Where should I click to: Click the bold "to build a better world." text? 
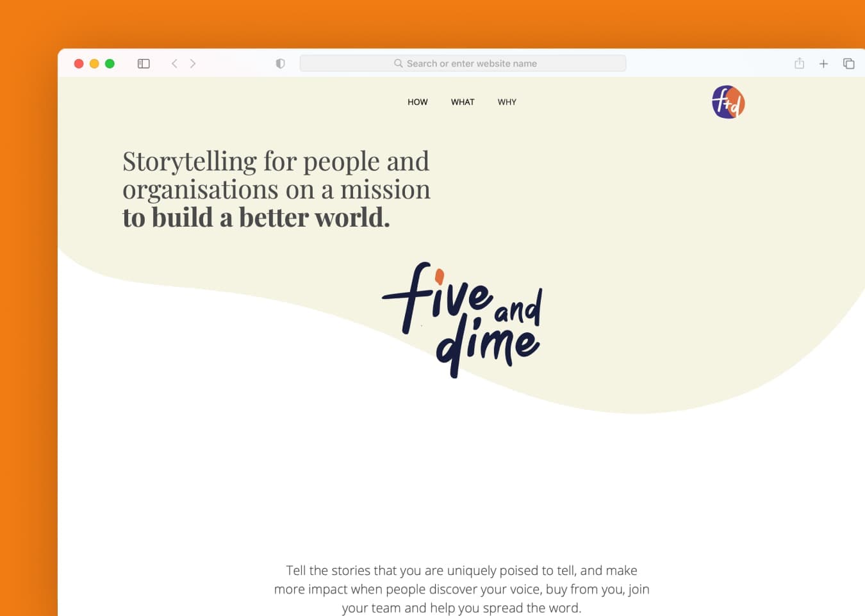coord(256,218)
